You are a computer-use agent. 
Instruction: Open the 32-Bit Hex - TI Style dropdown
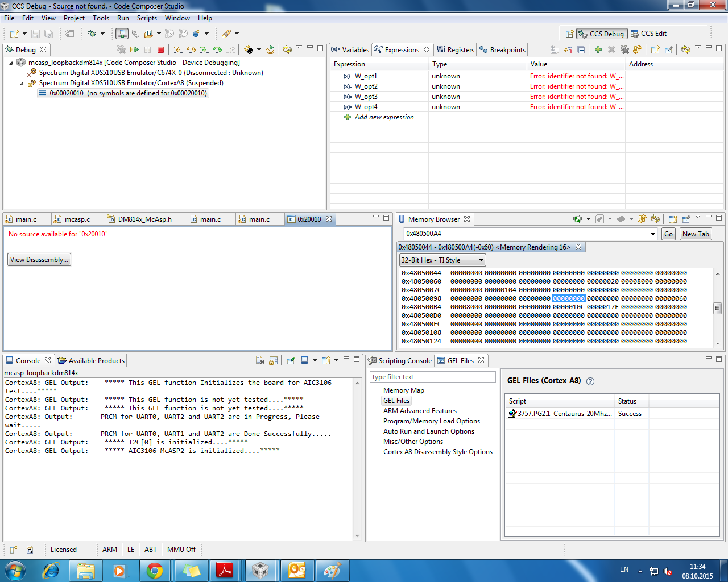click(x=442, y=260)
